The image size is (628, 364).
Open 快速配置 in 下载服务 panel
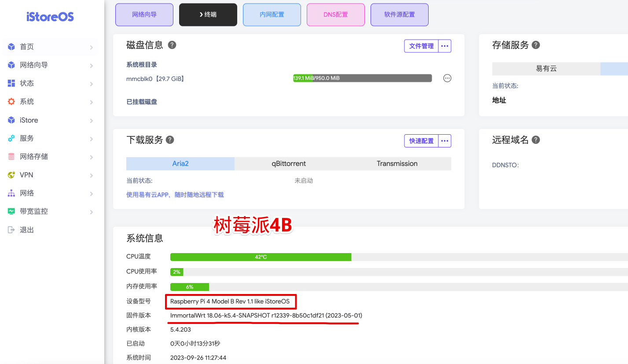click(x=422, y=140)
